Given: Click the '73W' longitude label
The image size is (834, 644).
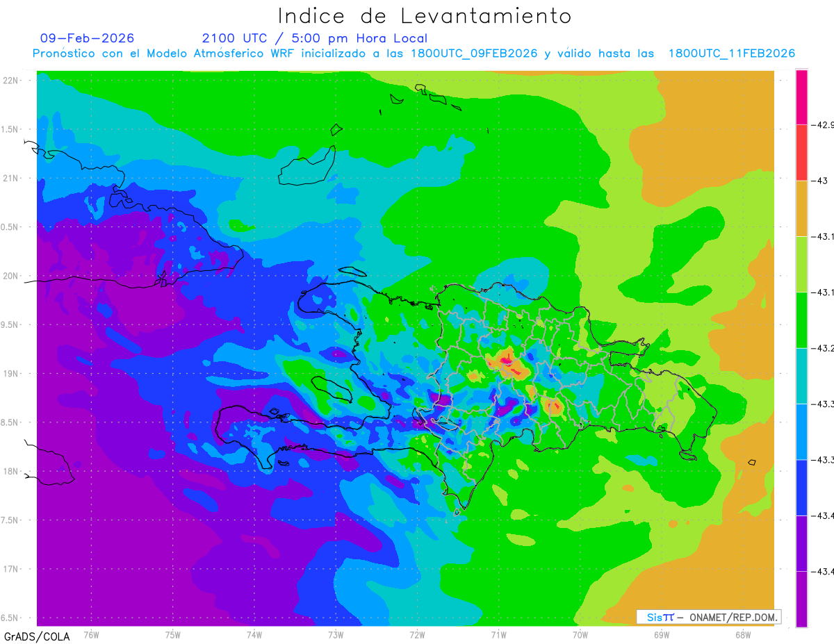Looking at the screenshot, I should coord(336,635).
